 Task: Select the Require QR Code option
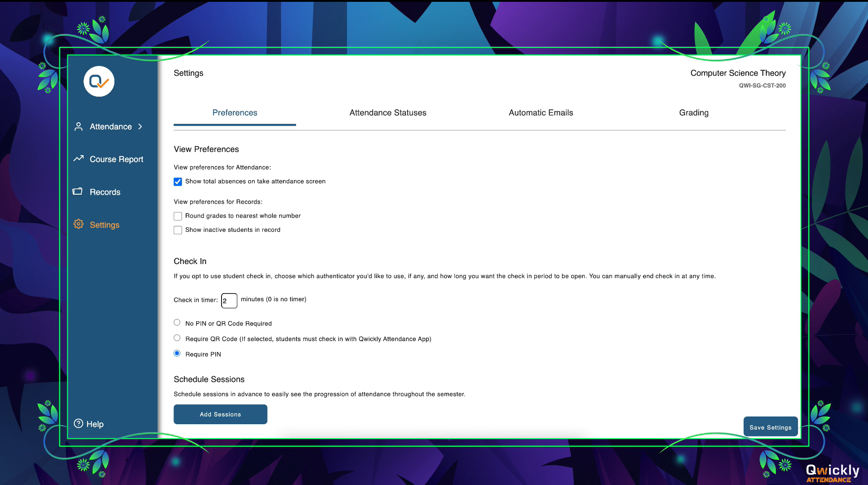(x=177, y=338)
